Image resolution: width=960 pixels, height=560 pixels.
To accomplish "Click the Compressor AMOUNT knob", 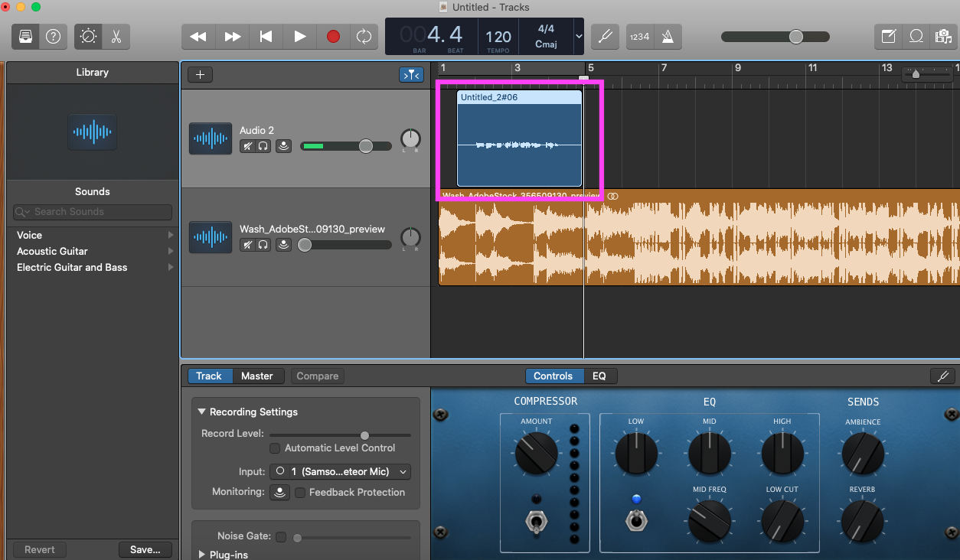I will (x=536, y=453).
